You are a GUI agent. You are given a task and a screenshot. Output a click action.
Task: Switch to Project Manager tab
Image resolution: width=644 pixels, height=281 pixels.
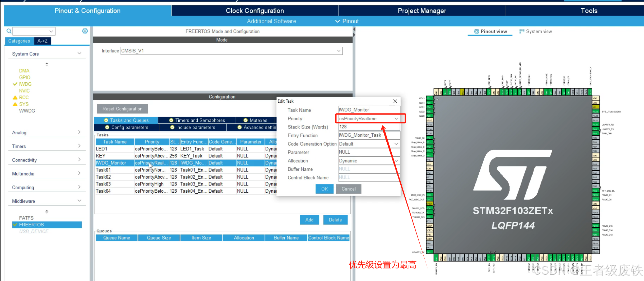422,11
